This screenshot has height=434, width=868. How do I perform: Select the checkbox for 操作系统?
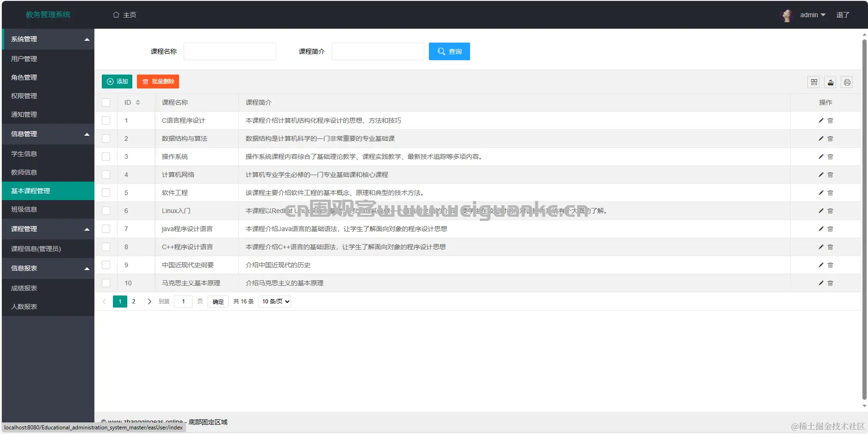[x=106, y=157]
